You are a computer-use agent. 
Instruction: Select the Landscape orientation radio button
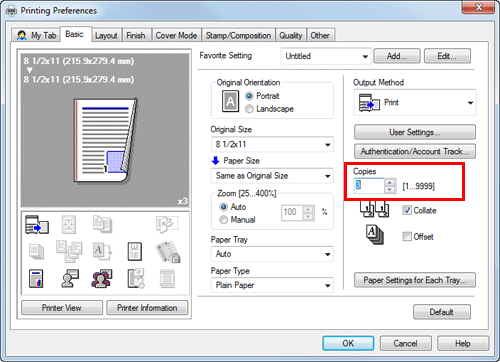pos(249,109)
